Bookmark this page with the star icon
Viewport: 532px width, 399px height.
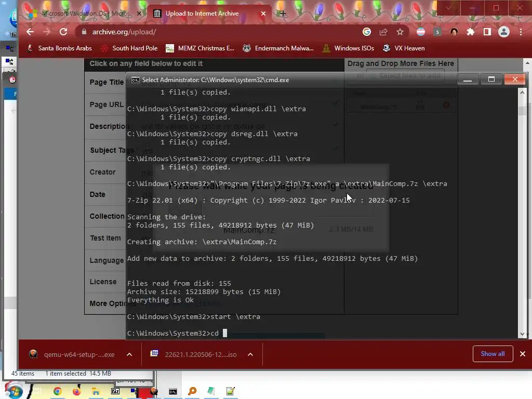point(400,32)
